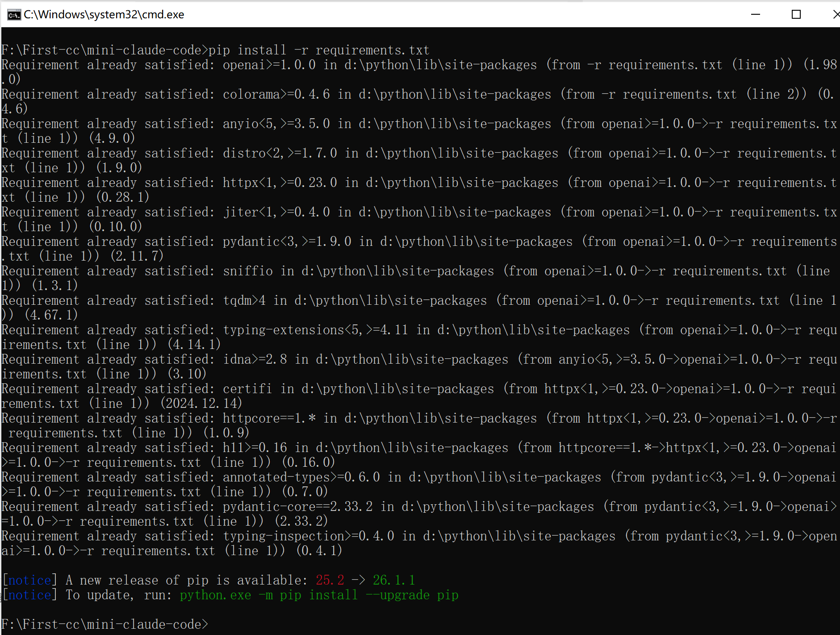Click the typed command "pip install -r requirements.txt"
The width and height of the screenshot is (840, 635).
click(319, 50)
